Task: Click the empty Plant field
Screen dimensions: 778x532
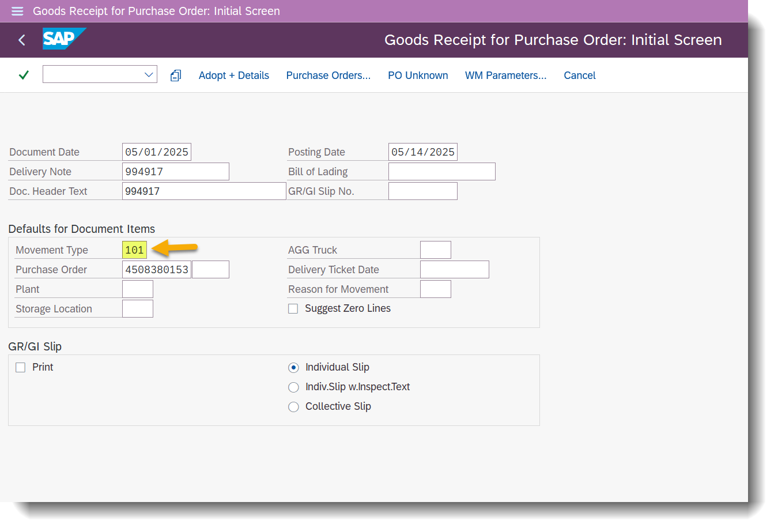Action: click(x=137, y=289)
